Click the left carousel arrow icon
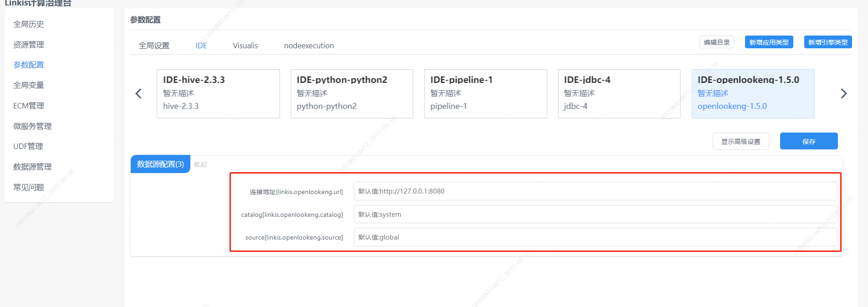 [x=138, y=93]
